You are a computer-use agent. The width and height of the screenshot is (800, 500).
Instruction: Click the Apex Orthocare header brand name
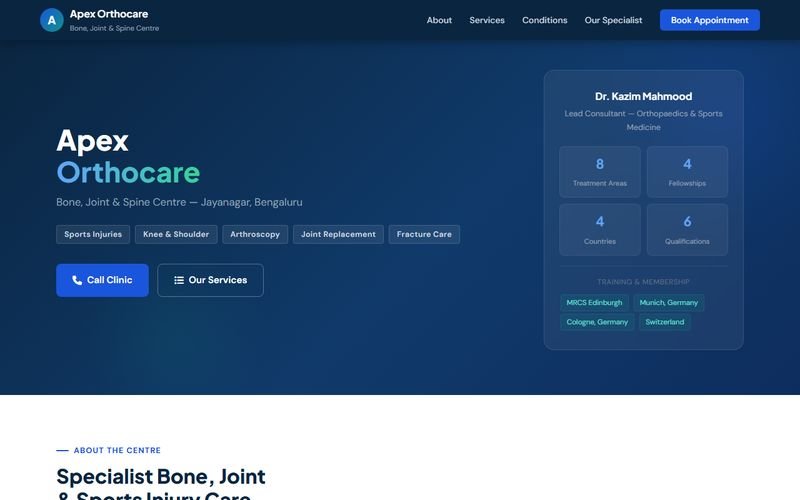[109, 14]
